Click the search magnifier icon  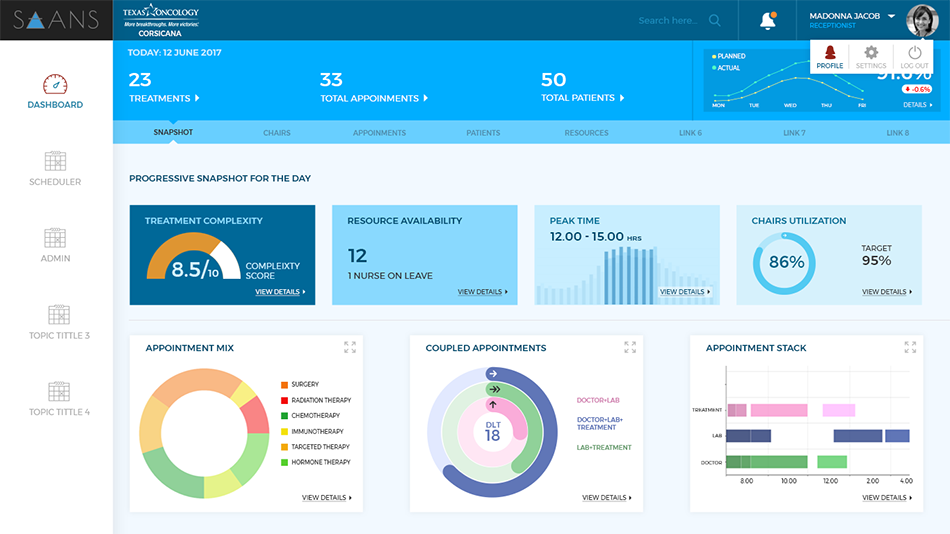(x=714, y=20)
